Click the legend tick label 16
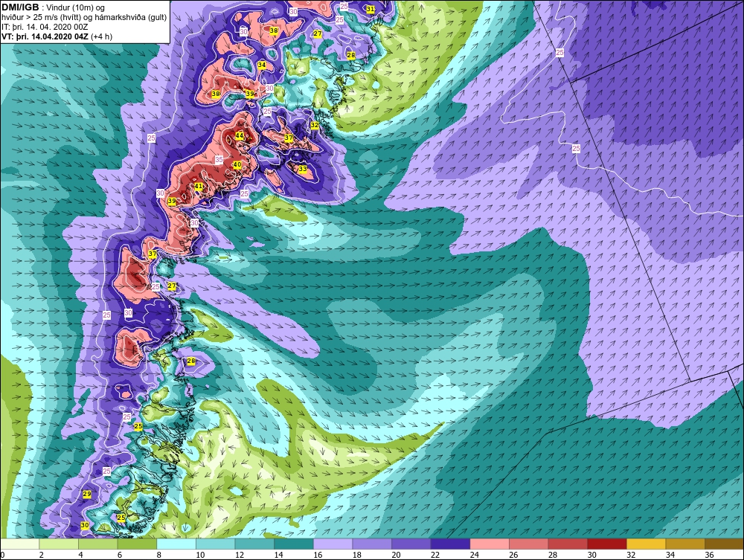This screenshot has width=744, height=560. [318, 555]
